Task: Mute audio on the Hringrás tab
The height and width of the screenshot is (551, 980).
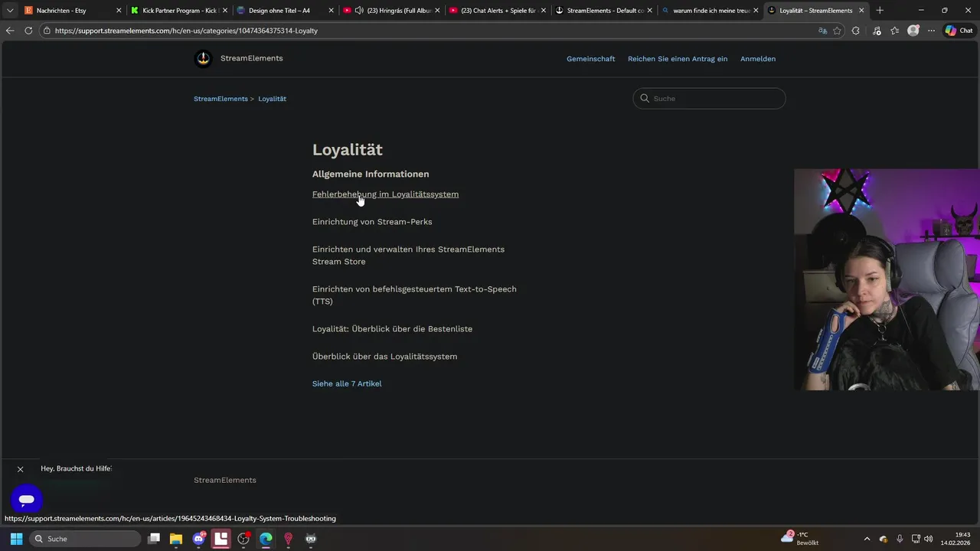Action: [x=359, y=11]
